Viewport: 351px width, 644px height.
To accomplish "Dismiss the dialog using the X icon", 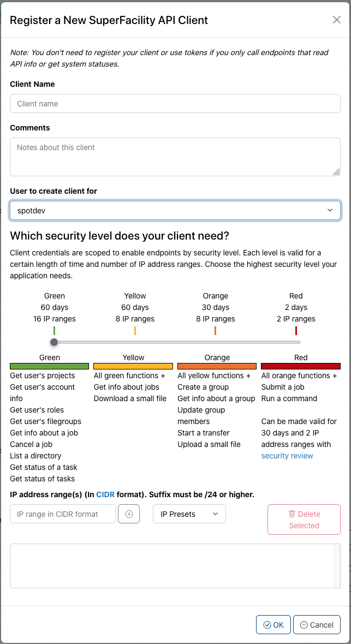I will pos(336,20).
